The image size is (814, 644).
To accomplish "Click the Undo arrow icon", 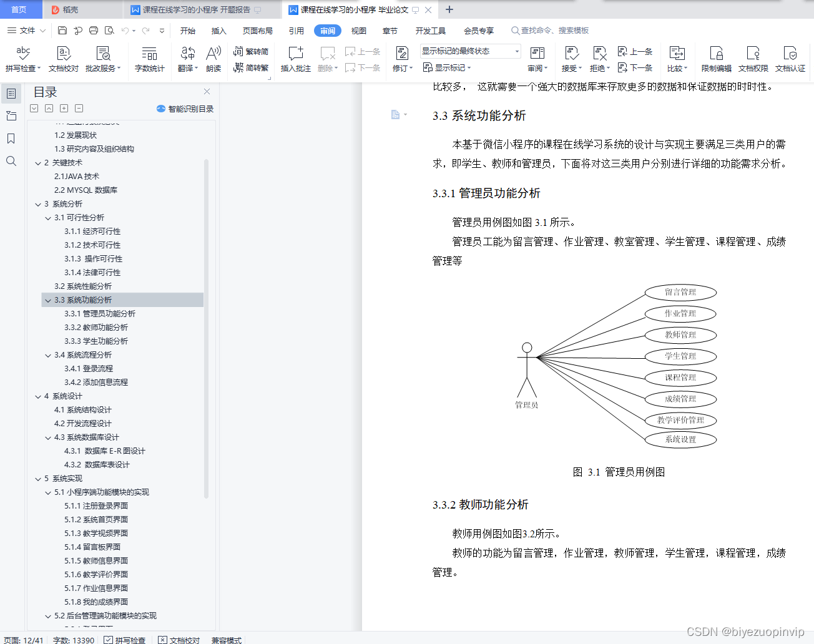I will 125,30.
